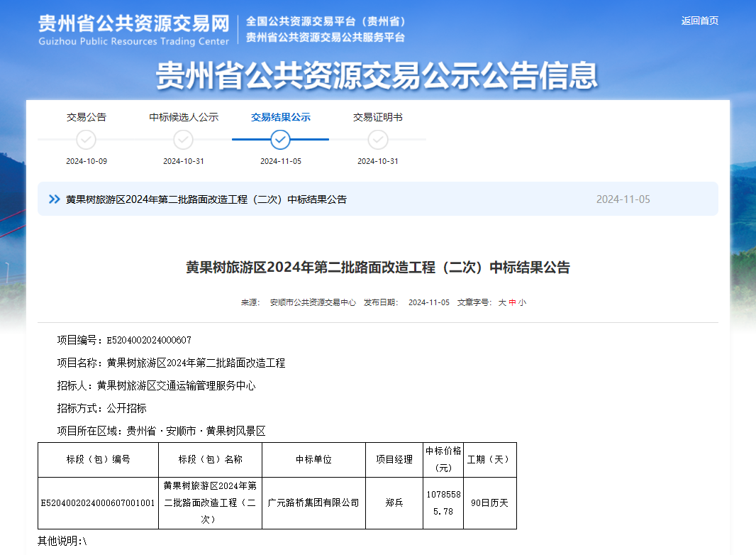Click the checkmark circle under 交易公告
Image resolution: width=756 pixels, height=555 pixels.
pos(87,140)
